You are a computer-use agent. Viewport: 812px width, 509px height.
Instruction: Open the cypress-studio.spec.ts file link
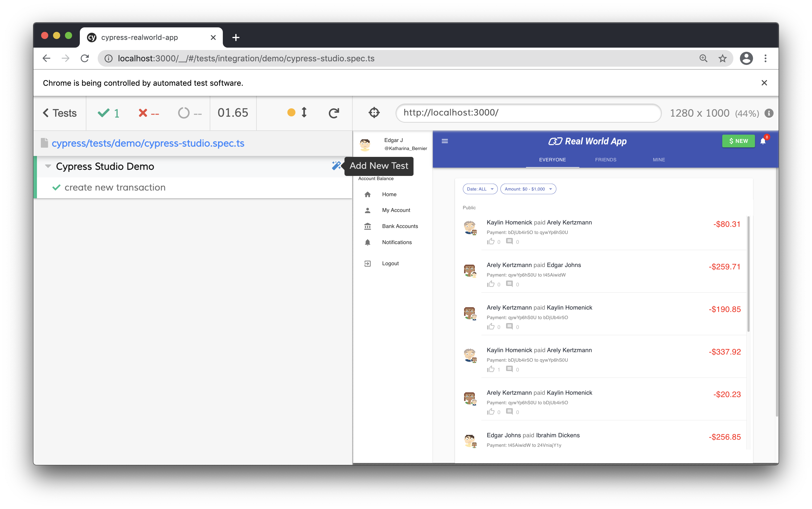148,143
